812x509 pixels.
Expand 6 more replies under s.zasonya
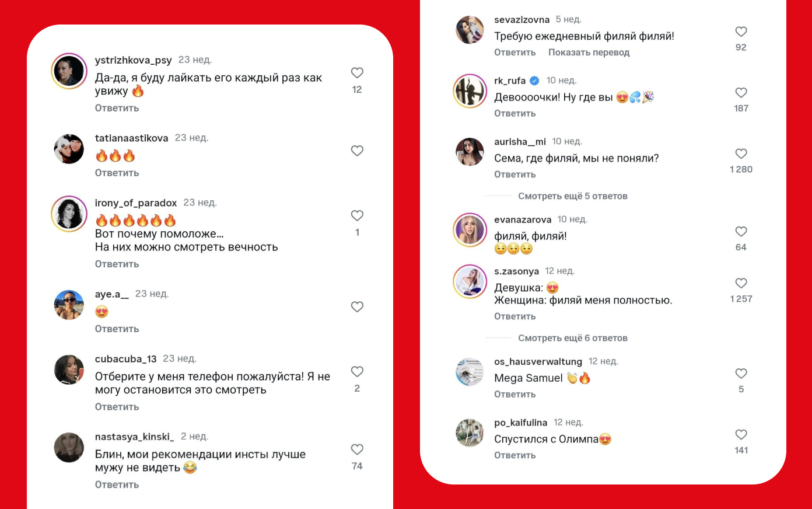572,338
